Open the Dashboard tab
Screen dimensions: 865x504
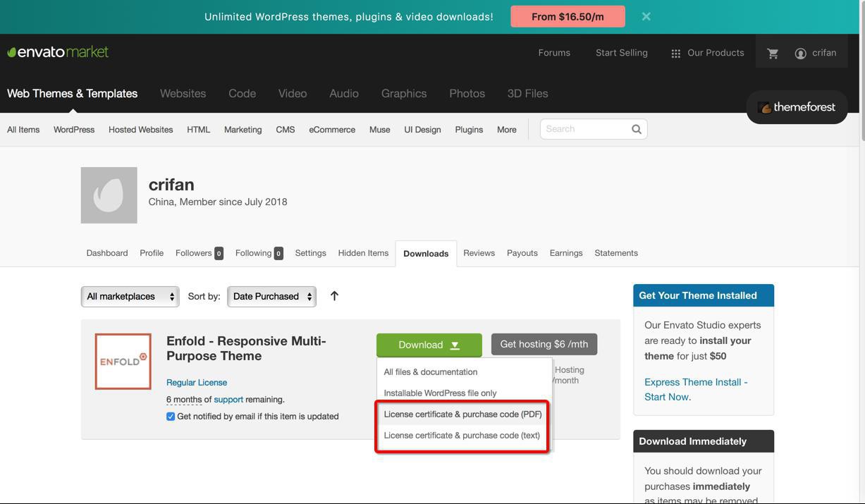107,253
